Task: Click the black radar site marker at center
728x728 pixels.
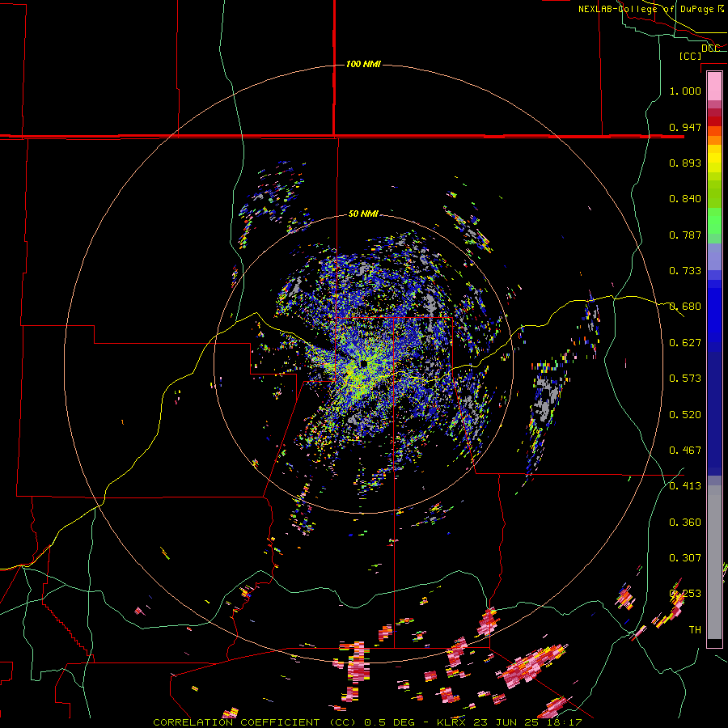Action: (x=363, y=363)
